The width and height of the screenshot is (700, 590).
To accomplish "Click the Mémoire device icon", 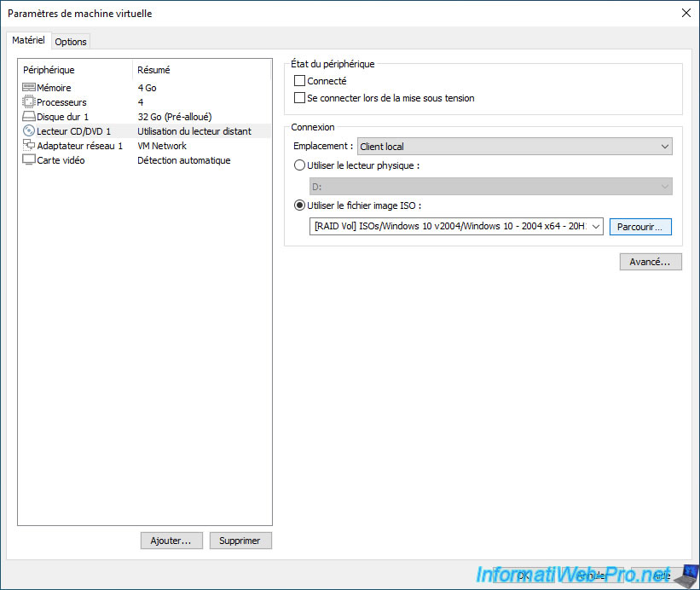I will coord(29,88).
